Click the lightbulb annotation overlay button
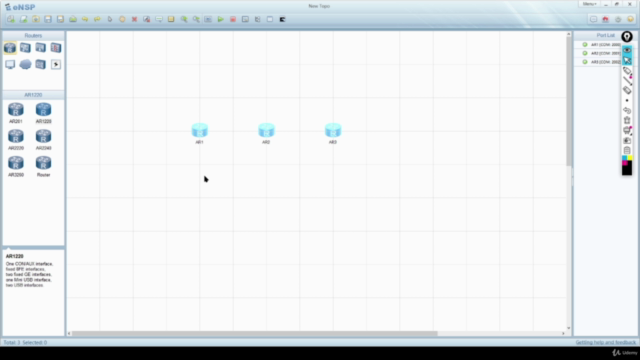The height and width of the screenshot is (360, 640). click(x=627, y=36)
